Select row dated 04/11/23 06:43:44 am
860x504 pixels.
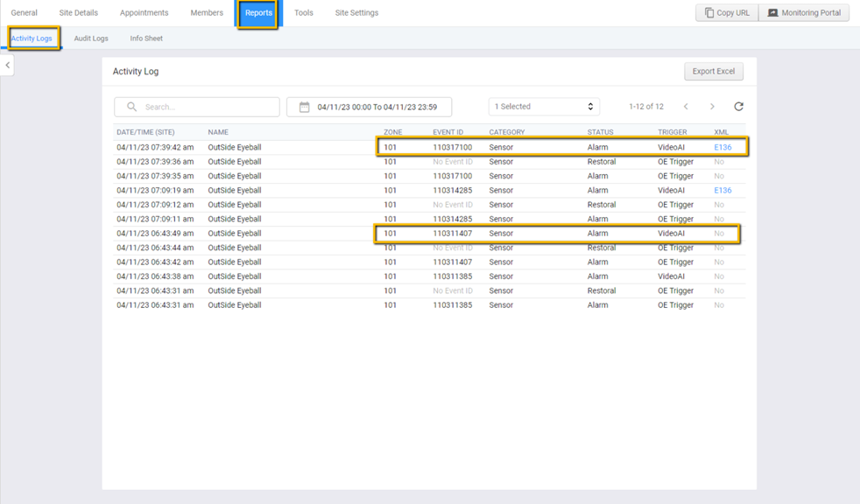coord(429,248)
